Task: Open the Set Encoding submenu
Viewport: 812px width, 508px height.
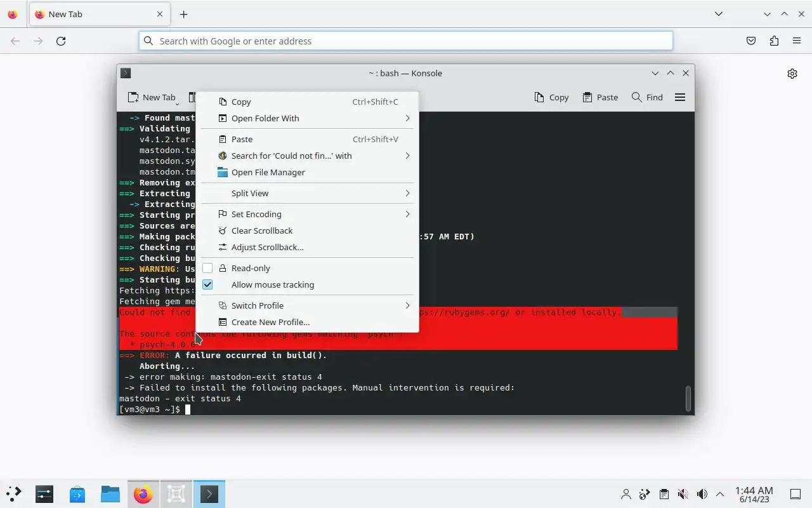Action: click(308, 214)
